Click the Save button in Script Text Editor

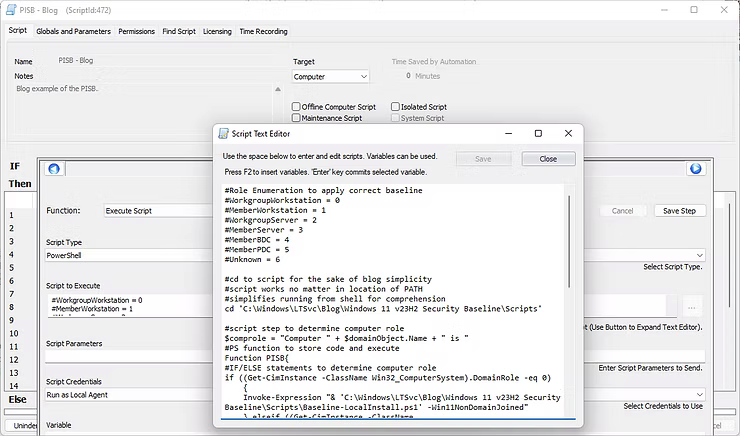tap(483, 159)
